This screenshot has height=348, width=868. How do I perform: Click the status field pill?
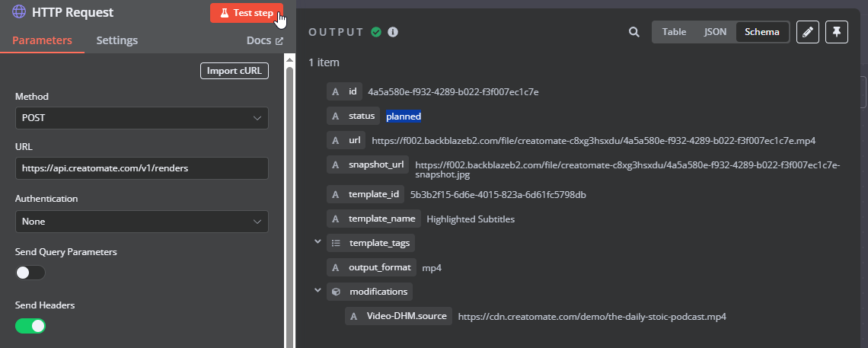click(353, 117)
